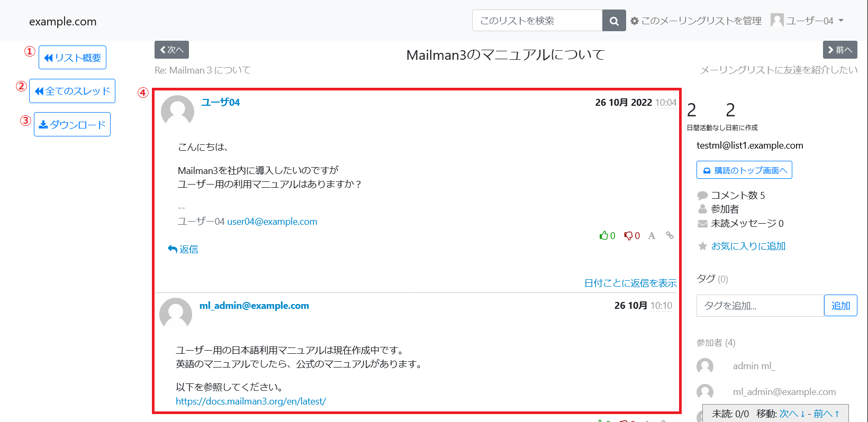
Task: Click ml_admin@example.com in participants list
Action: pos(784,392)
